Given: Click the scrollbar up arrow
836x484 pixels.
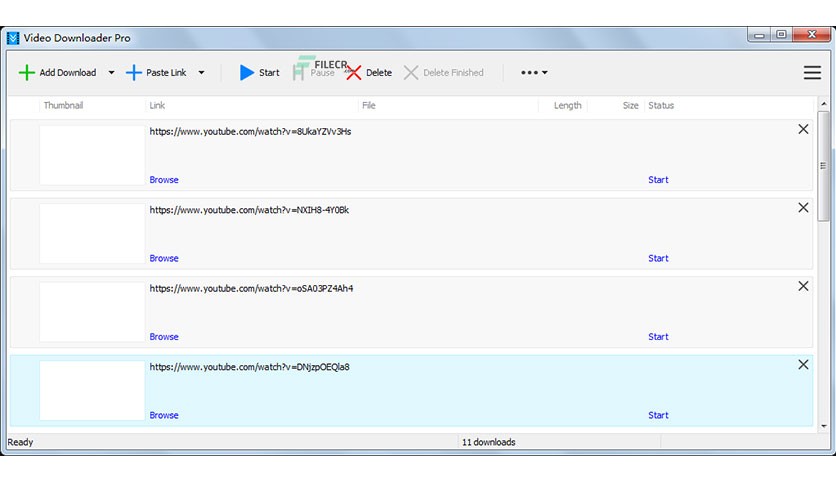Looking at the screenshot, I should pyautogui.click(x=824, y=104).
